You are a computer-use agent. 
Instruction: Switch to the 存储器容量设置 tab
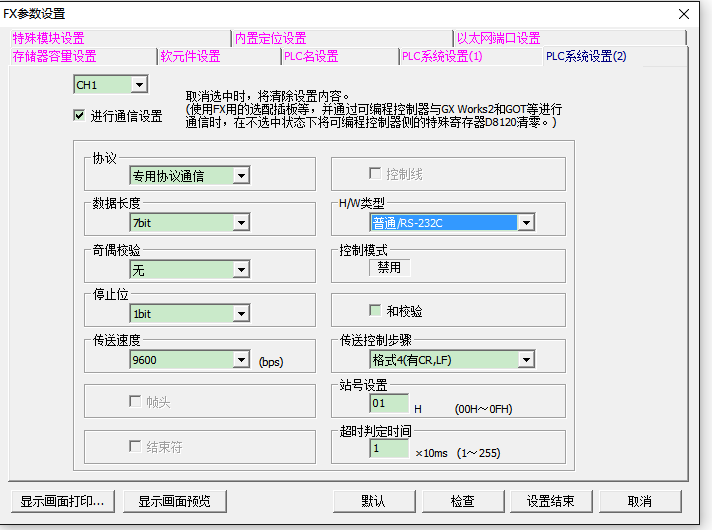tap(54, 56)
